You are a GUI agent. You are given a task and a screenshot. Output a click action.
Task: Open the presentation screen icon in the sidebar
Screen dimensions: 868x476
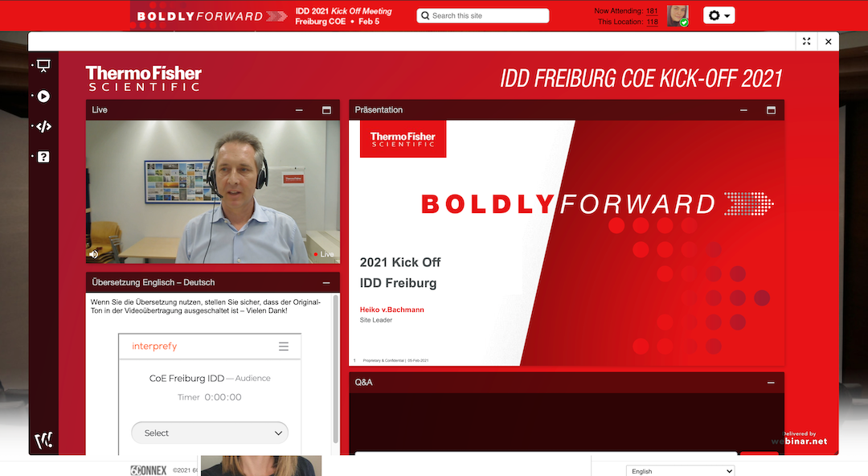[x=43, y=66]
